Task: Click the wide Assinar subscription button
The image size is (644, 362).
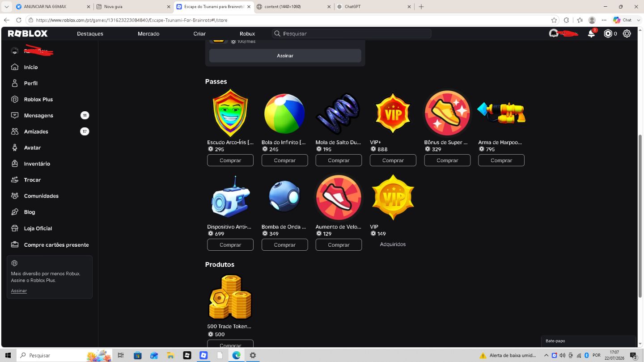Action: click(285, 55)
